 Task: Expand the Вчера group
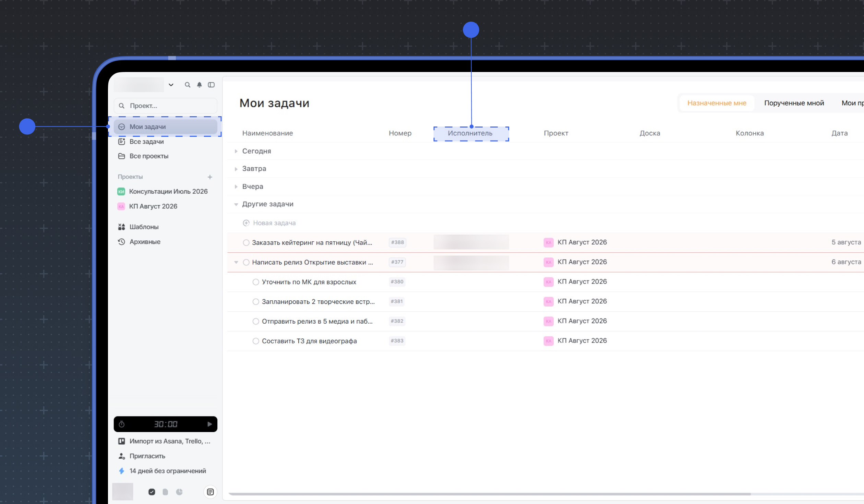point(236,187)
